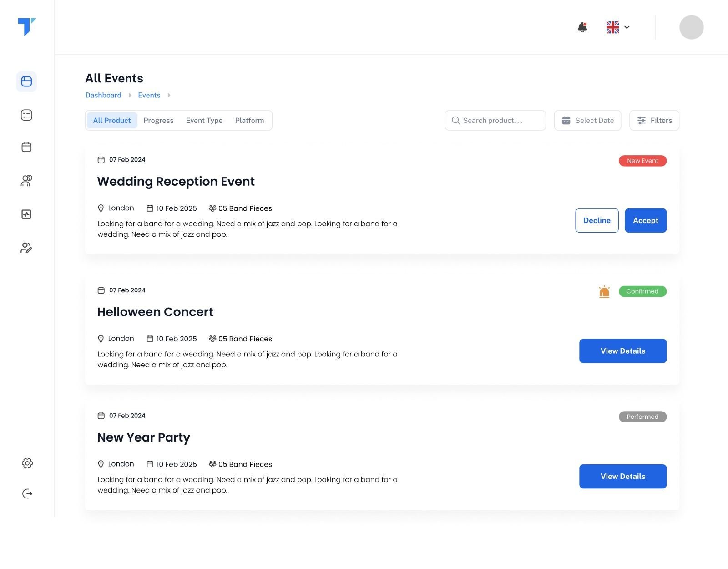728x569 pixels.
Task: Click New Year Party band pieces icon
Action: (212, 464)
